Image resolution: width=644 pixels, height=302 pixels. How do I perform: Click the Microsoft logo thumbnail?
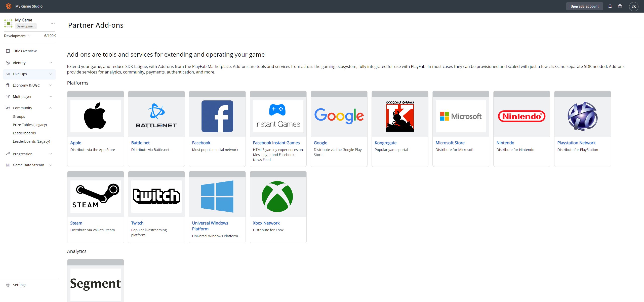pos(461,116)
